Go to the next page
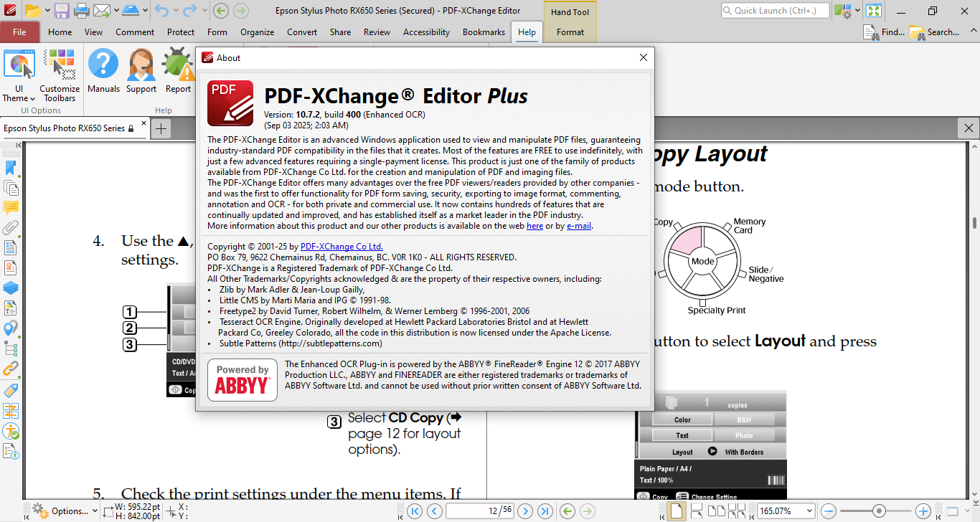Screen dimensions: 980x522 pos(525,511)
